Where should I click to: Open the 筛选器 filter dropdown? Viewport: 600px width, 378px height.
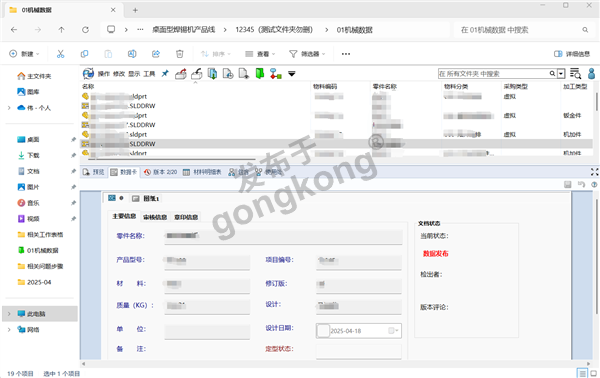307,54
